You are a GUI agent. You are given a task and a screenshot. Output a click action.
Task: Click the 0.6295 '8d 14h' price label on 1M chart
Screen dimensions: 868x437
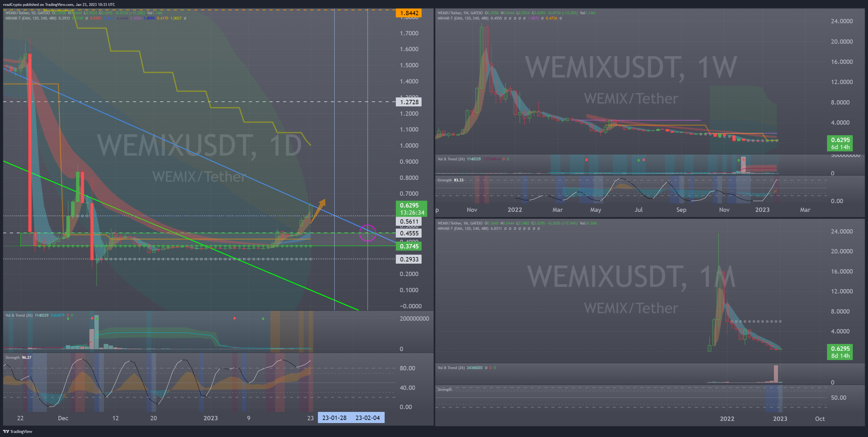pyautogui.click(x=840, y=352)
